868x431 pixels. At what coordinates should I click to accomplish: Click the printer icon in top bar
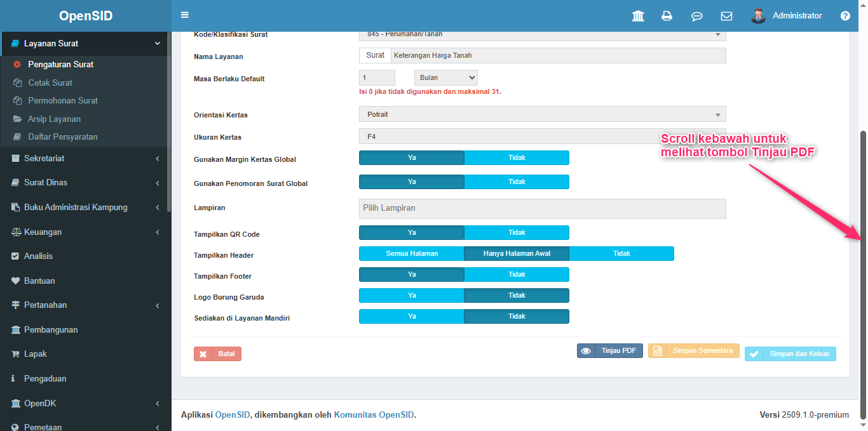667,16
